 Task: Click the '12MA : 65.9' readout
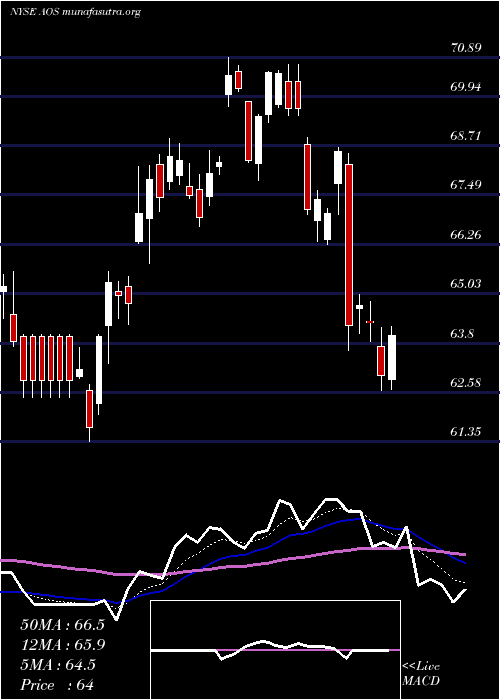62,645
